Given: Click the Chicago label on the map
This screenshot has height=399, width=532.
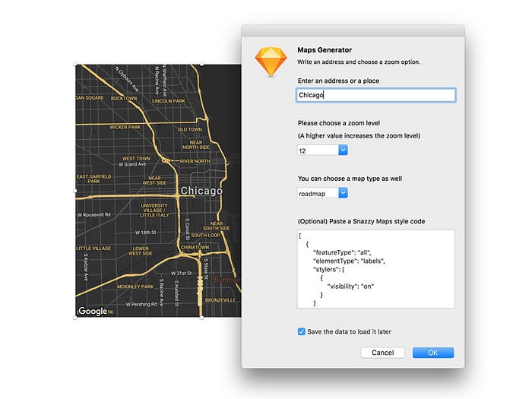Looking at the screenshot, I should [x=201, y=191].
